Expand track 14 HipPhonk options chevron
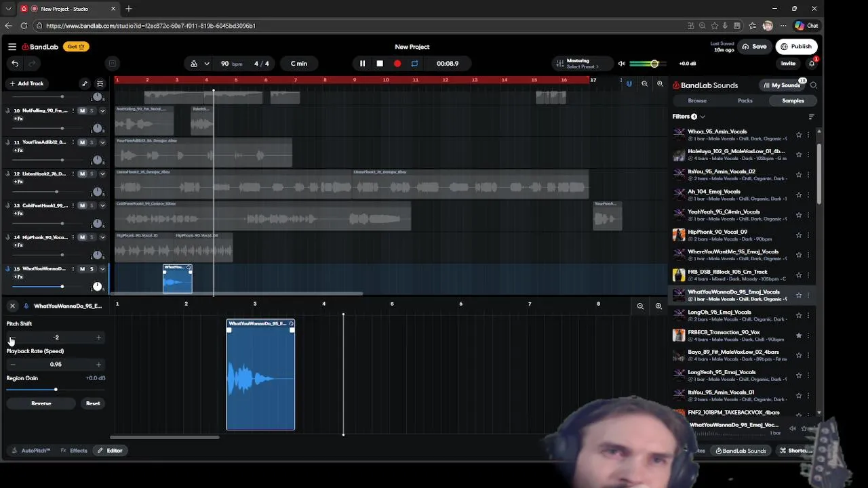The width and height of the screenshot is (868, 488). pyautogui.click(x=102, y=237)
